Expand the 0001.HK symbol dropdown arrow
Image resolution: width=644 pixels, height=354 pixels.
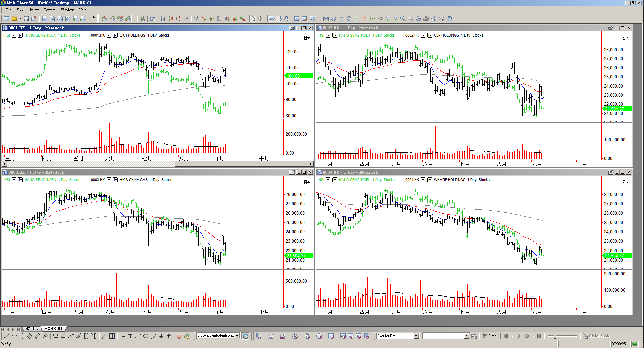click(x=109, y=35)
